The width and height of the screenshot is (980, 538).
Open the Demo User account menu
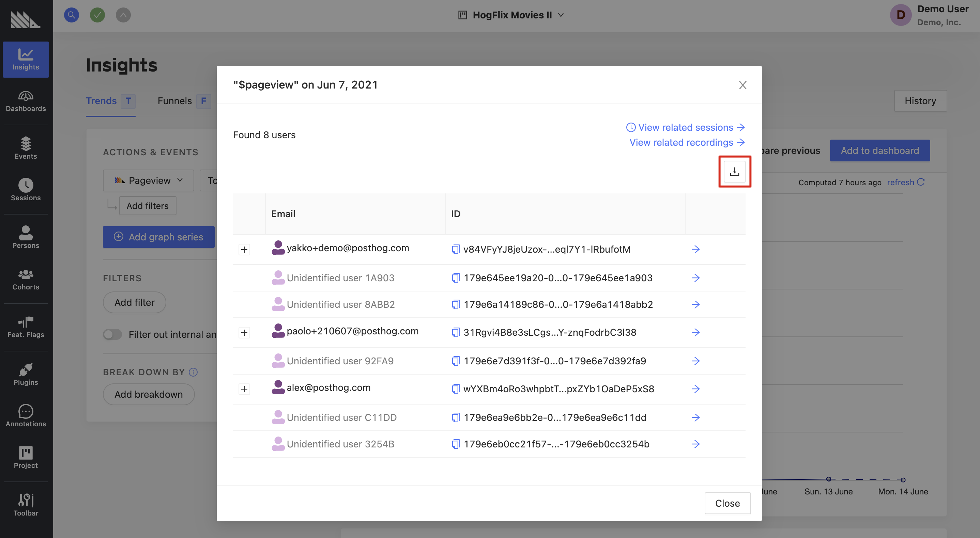(930, 15)
